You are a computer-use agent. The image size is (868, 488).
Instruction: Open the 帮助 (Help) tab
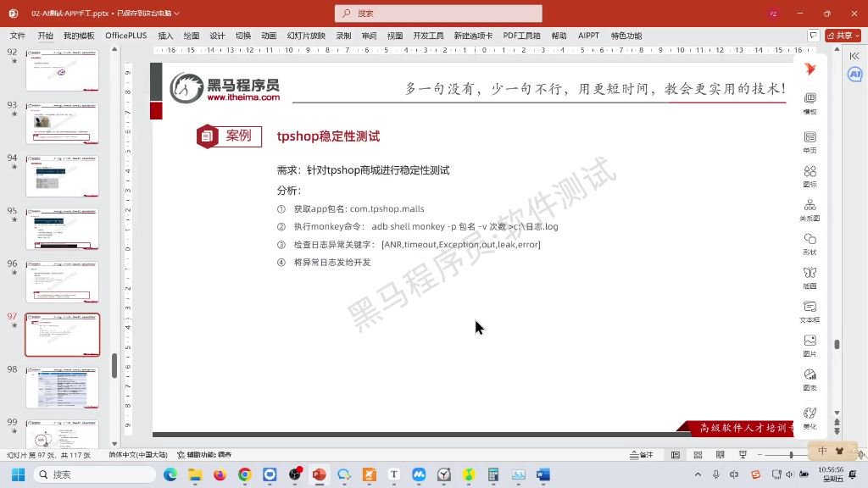[x=559, y=36]
